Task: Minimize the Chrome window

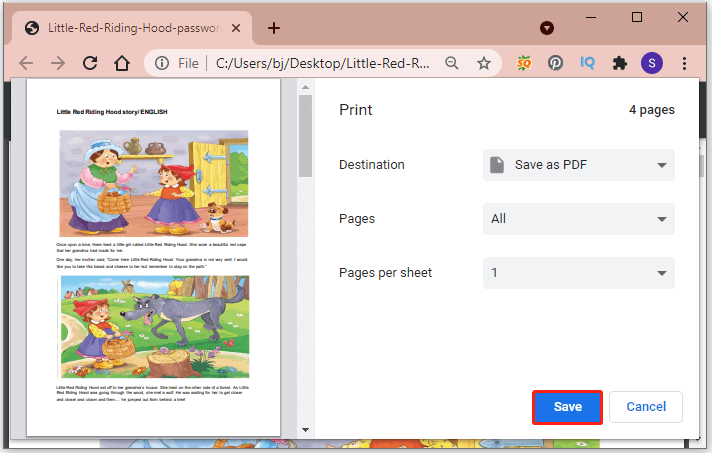Action: pyautogui.click(x=591, y=17)
